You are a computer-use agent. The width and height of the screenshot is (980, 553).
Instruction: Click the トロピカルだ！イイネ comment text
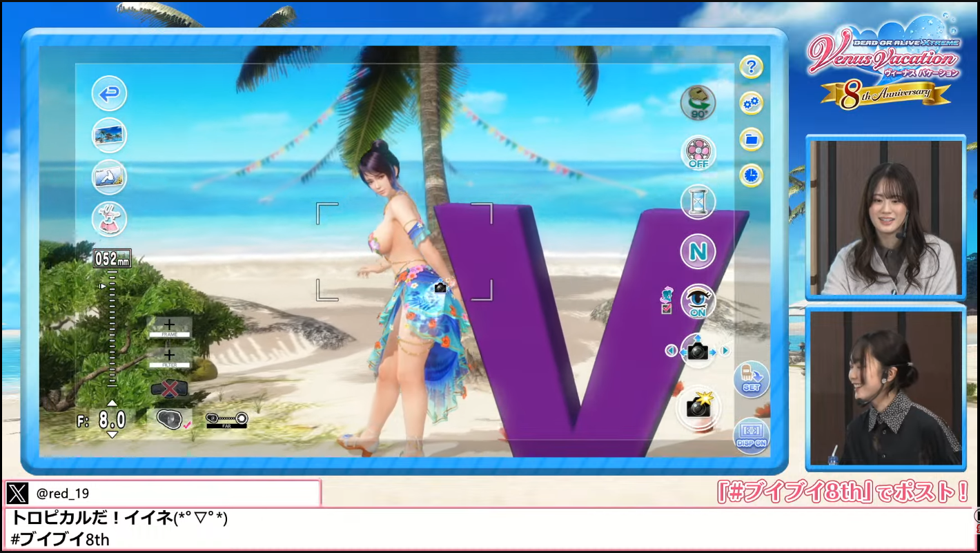click(x=120, y=518)
